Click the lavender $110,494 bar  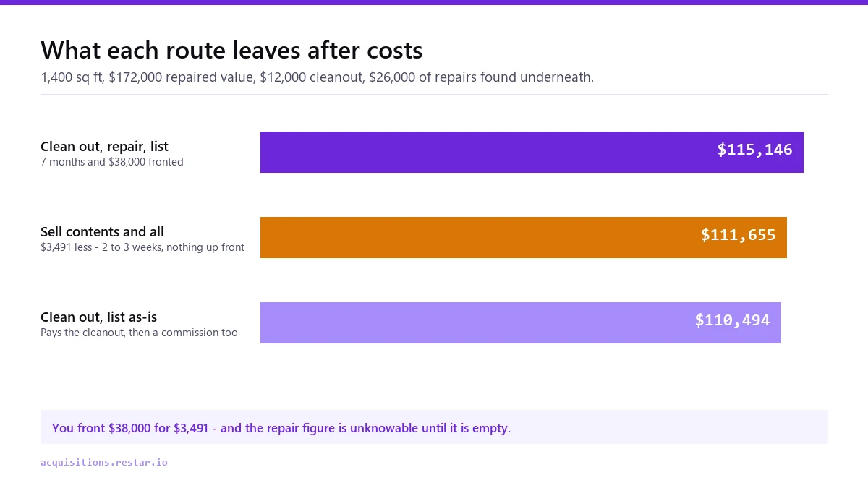[x=521, y=322]
